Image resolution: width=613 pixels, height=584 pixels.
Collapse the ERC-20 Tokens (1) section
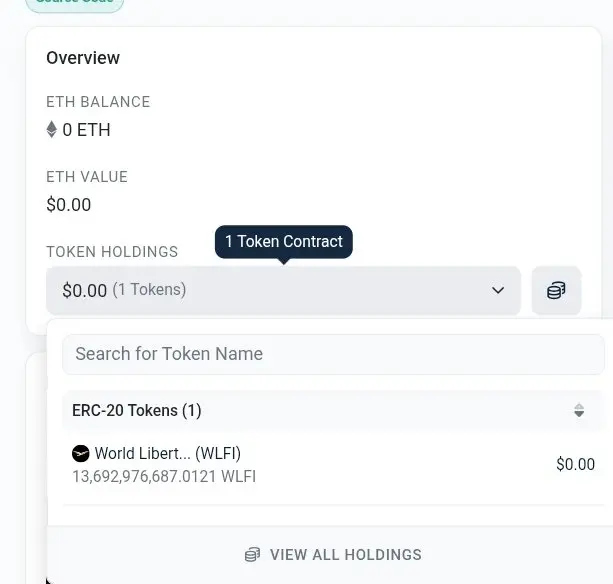coord(332,410)
